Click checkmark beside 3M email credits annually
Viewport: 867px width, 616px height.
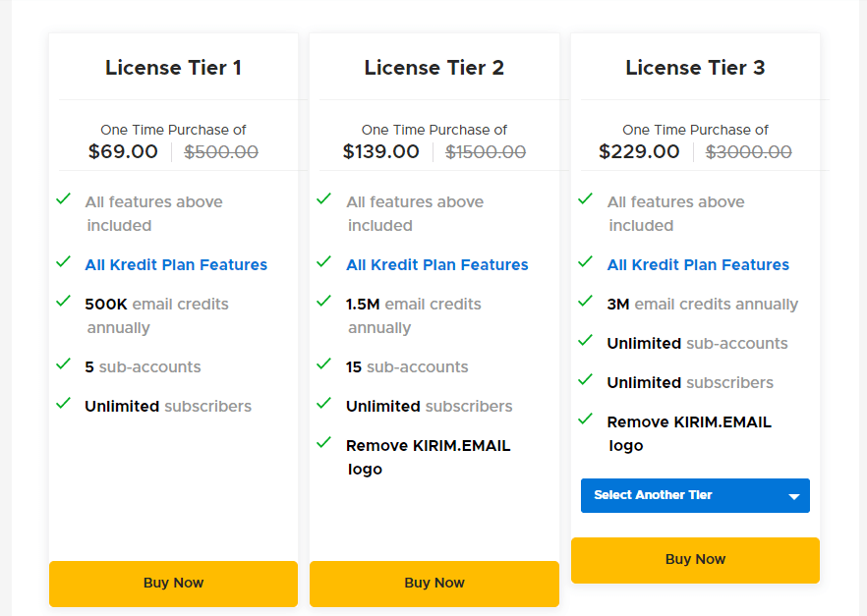(x=586, y=301)
